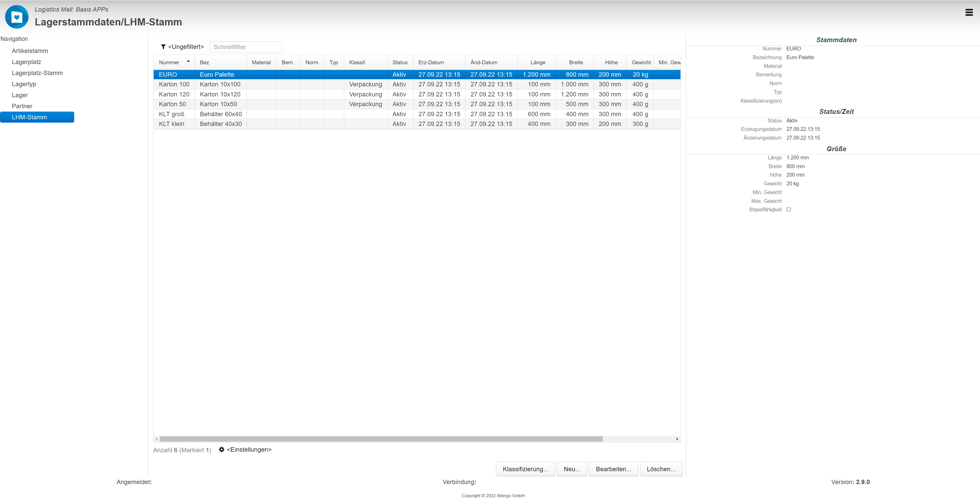Click the funnel filter icon
This screenshot has height=500, width=980.
[163, 47]
